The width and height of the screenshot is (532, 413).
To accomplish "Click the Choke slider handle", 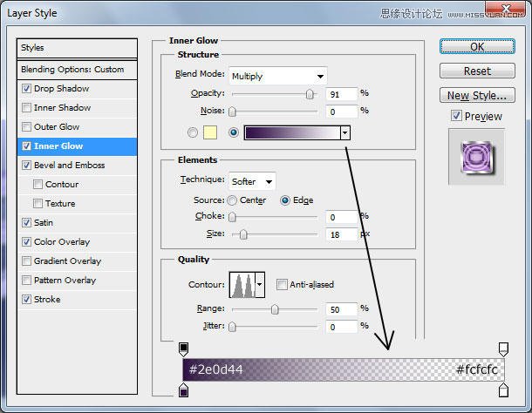I will 232,217.
